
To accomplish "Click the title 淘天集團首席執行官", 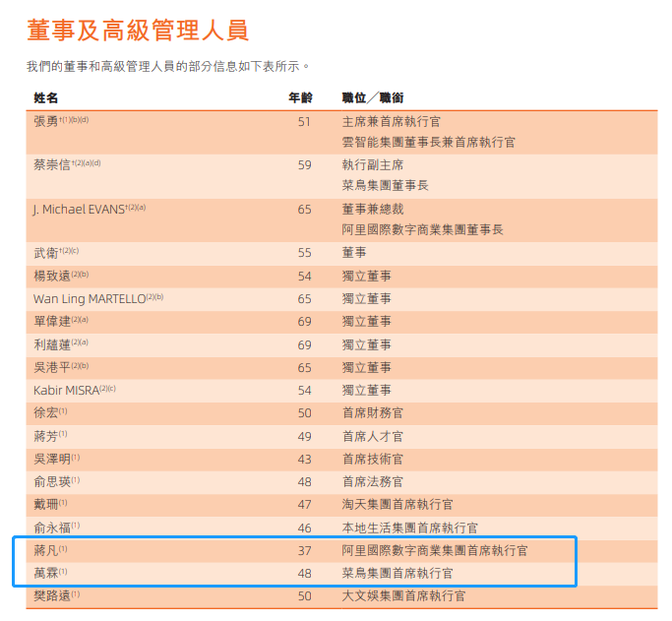I will [397, 505].
